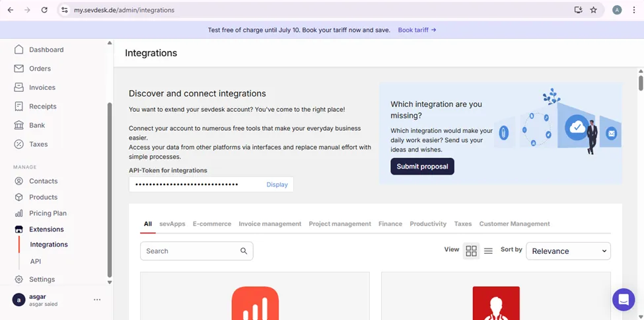Screen dimensions: 644x320
Task: Click the Orders envelope icon
Action: (19, 69)
